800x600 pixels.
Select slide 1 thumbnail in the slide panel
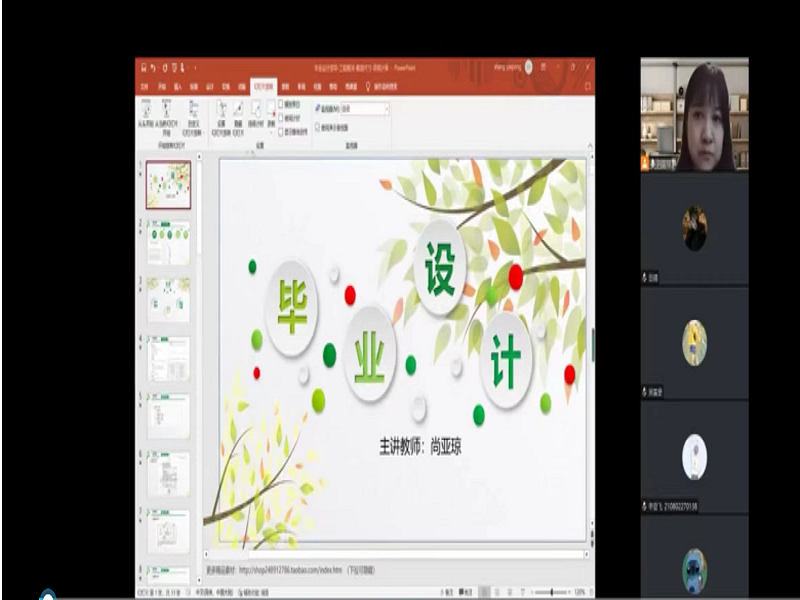168,185
